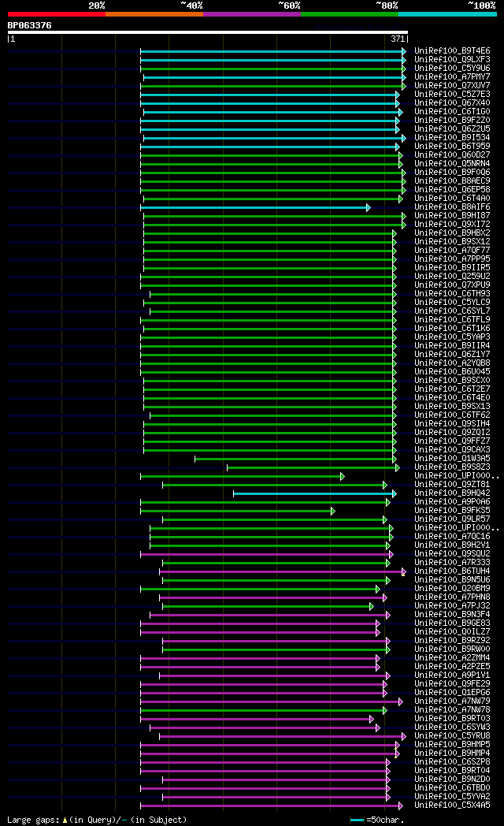Screen dimensions: 504x826
Task: Select the UniRef100_Q9ZT81 label
Action: point(452,485)
